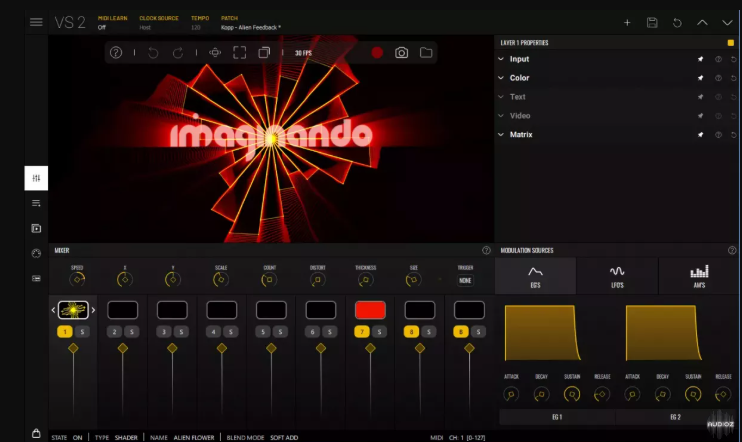Toggle fullscreen preview frame icon
This screenshot has width=742, height=442.
click(240, 52)
